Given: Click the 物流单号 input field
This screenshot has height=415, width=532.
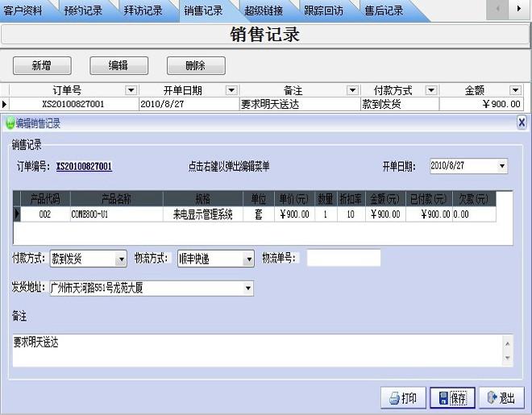Looking at the screenshot, I should point(343,258).
